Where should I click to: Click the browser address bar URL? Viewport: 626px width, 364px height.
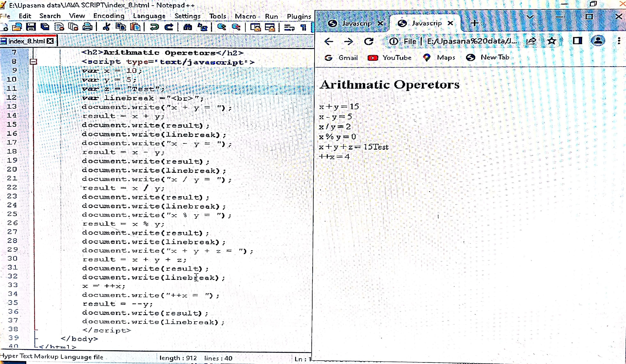[472, 41]
